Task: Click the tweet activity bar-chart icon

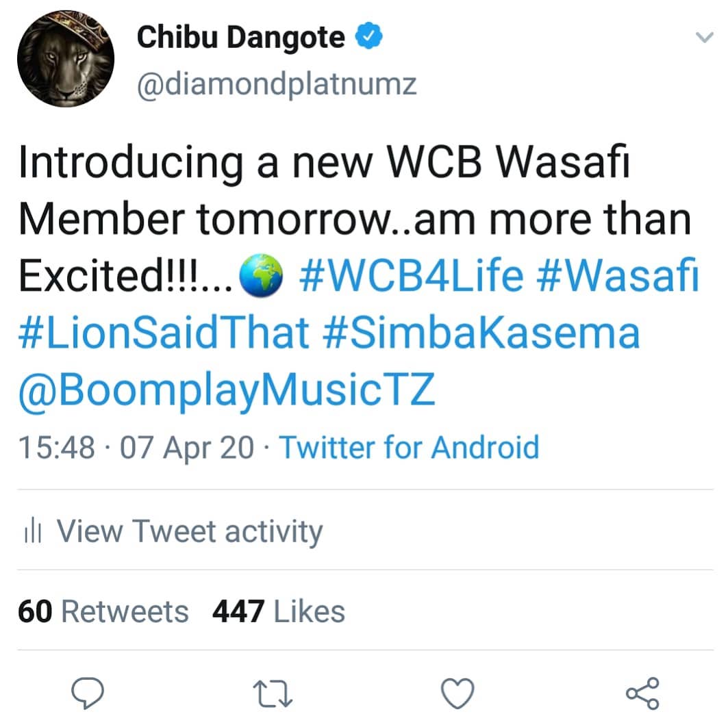Action: 33,532
